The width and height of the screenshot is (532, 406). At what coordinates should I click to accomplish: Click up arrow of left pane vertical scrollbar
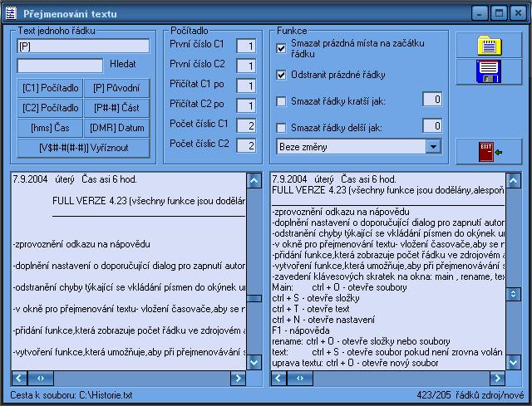pos(254,180)
